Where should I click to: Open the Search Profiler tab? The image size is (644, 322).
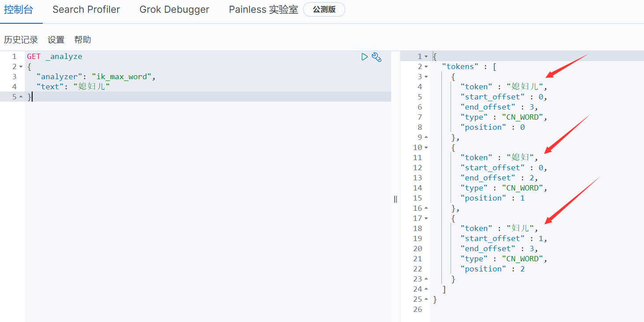tap(86, 10)
